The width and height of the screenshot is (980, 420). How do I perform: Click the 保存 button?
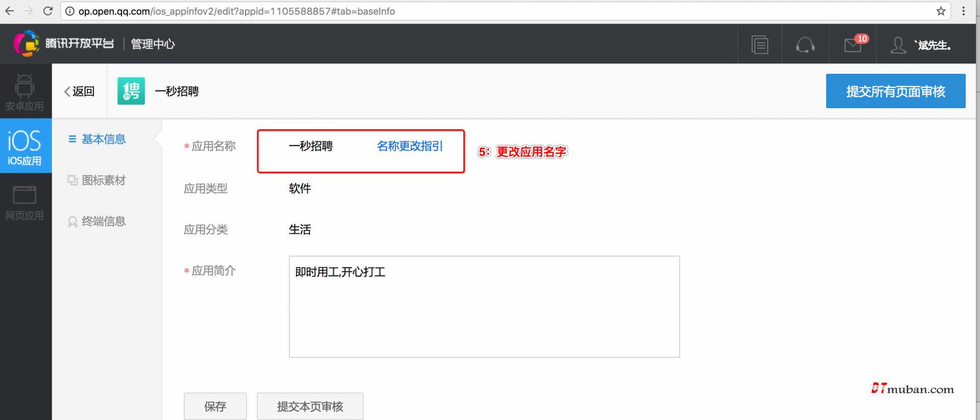(x=215, y=406)
